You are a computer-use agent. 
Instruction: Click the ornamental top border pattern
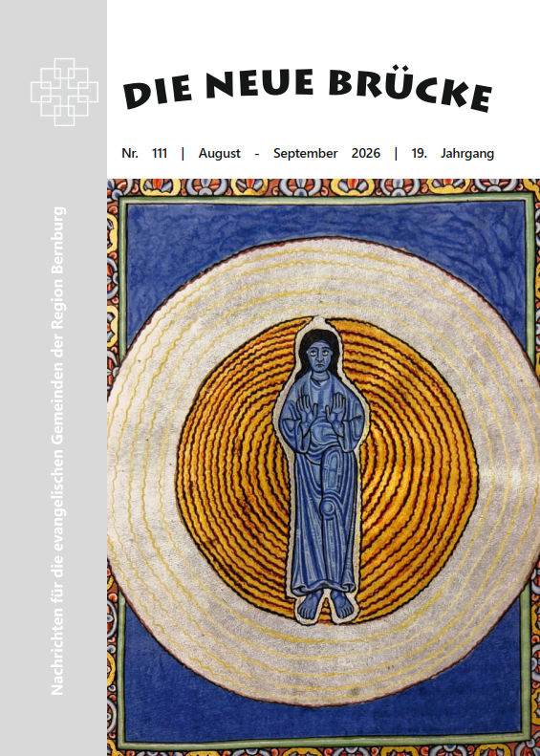click(x=323, y=187)
